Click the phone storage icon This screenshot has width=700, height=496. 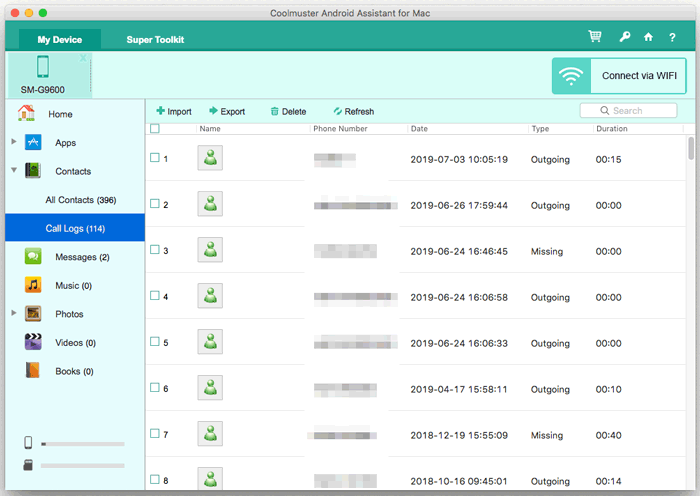pyautogui.click(x=28, y=443)
